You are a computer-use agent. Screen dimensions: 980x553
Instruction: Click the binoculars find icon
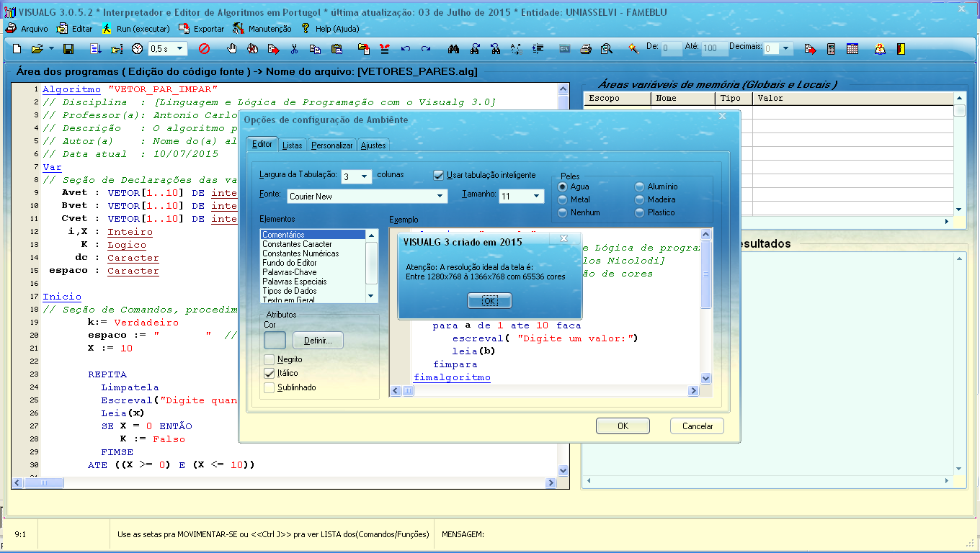click(x=453, y=49)
